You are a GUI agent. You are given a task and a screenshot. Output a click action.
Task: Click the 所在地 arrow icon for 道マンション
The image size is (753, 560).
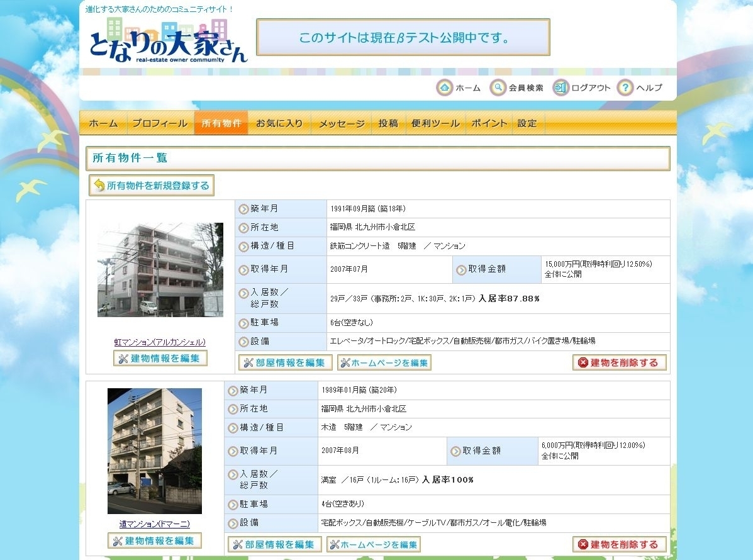pyautogui.click(x=233, y=410)
